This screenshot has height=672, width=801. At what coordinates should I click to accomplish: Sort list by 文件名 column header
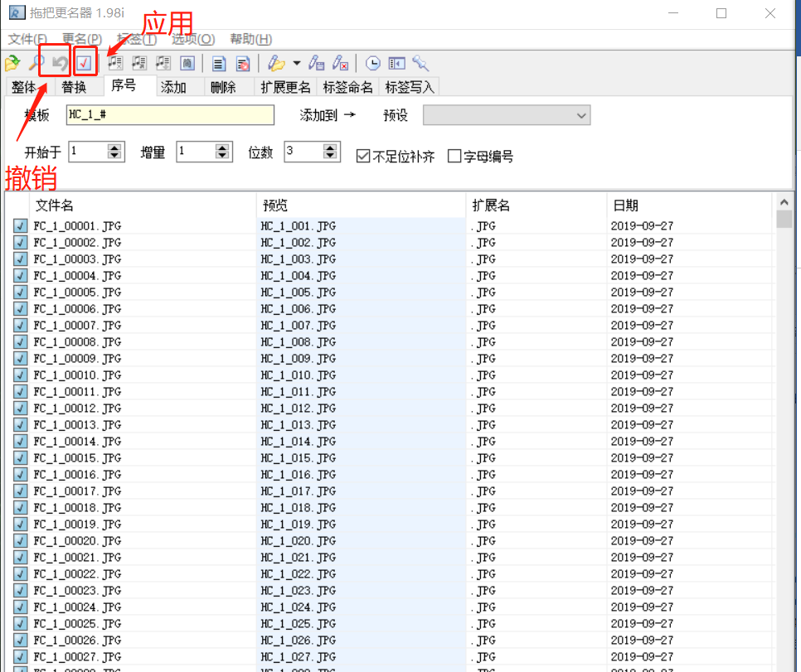(x=141, y=205)
